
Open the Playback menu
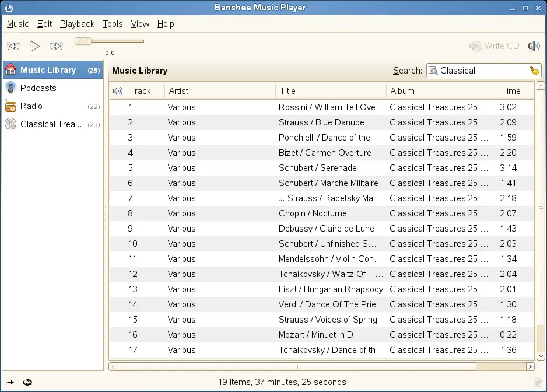tap(77, 24)
